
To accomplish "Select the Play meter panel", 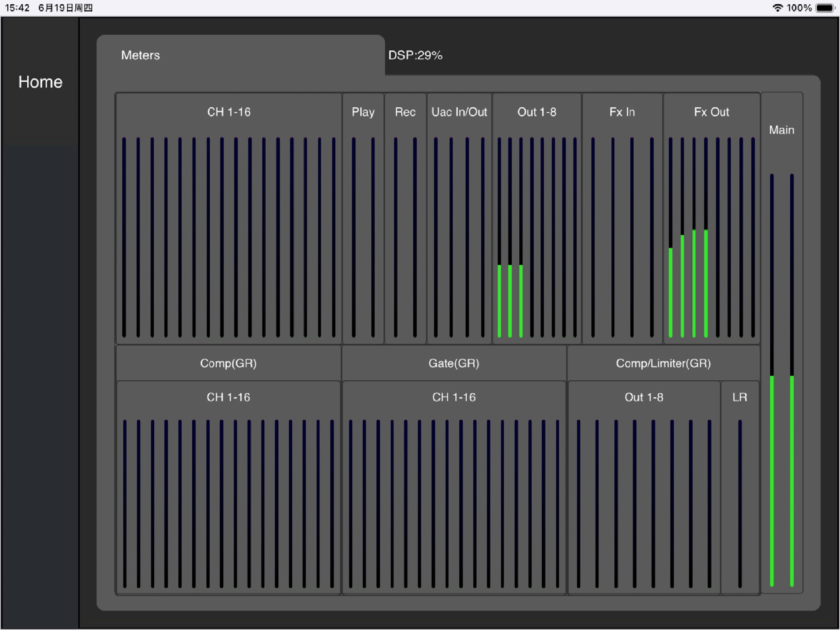I will coord(363,218).
